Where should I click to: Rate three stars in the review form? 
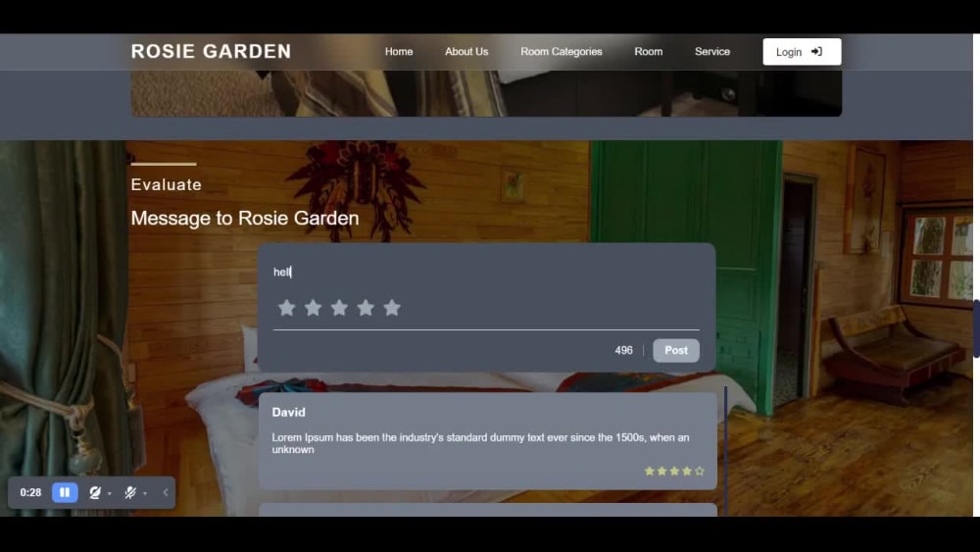(x=339, y=308)
